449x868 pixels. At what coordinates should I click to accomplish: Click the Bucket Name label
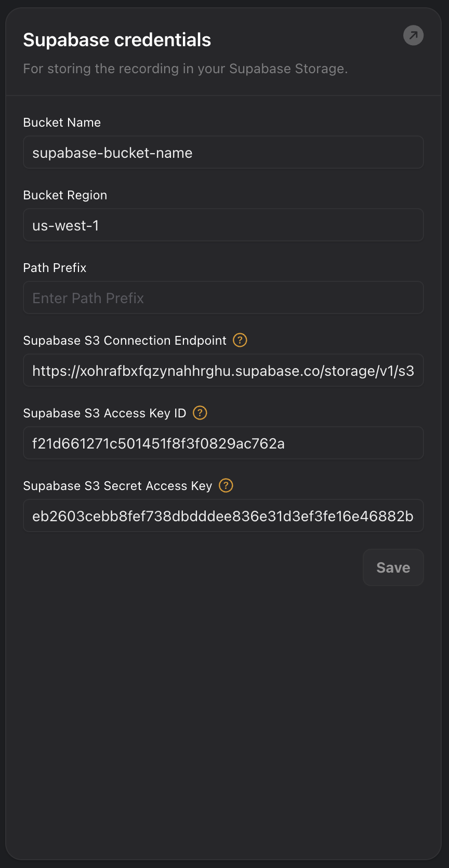tap(62, 123)
